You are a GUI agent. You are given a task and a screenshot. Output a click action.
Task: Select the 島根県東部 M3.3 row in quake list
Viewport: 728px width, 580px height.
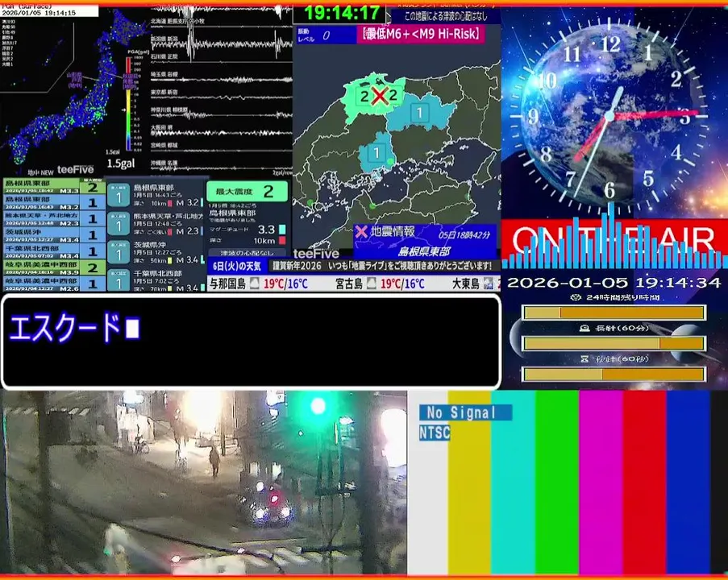pos(54,187)
